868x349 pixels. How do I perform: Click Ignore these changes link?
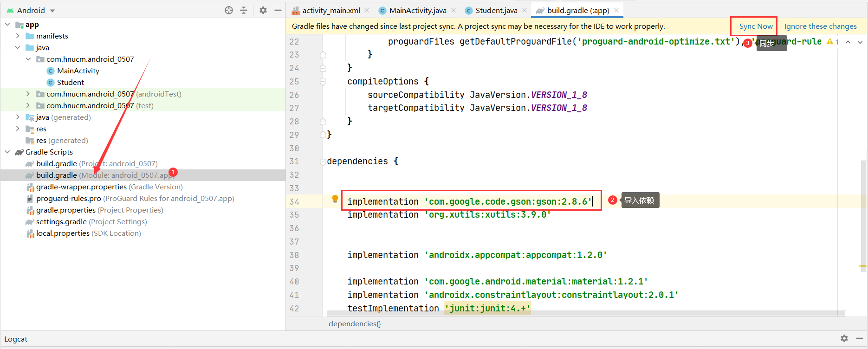[x=820, y=26]
